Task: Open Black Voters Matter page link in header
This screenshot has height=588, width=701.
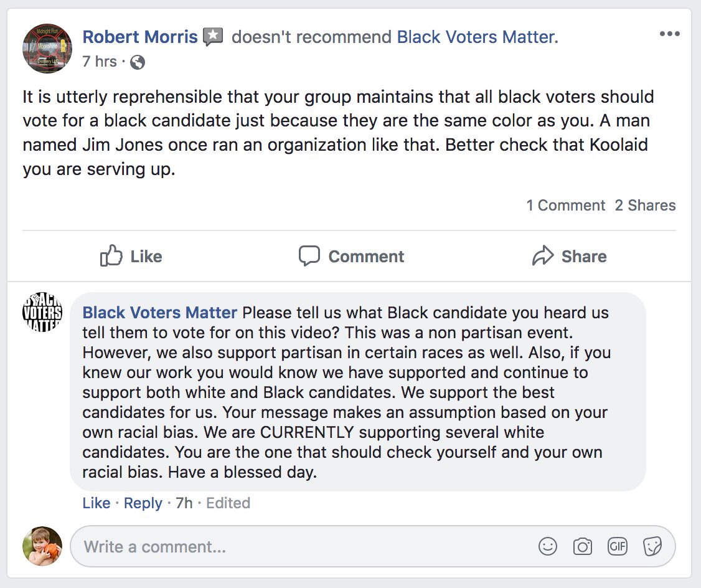Action: pos(478,37)
